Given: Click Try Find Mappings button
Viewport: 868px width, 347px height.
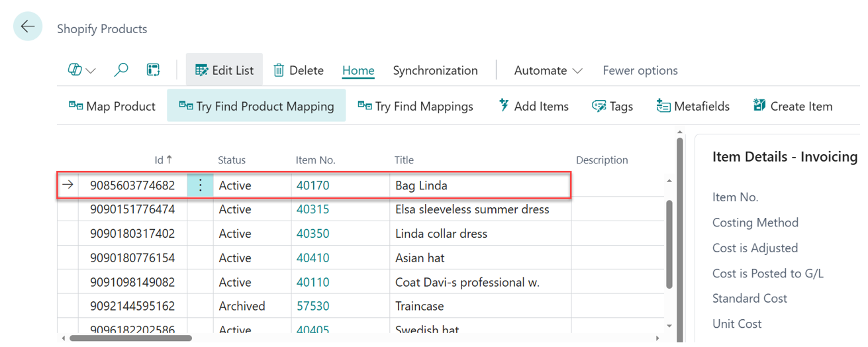Looking at the screenshot, I should click(x=416, y=106).
